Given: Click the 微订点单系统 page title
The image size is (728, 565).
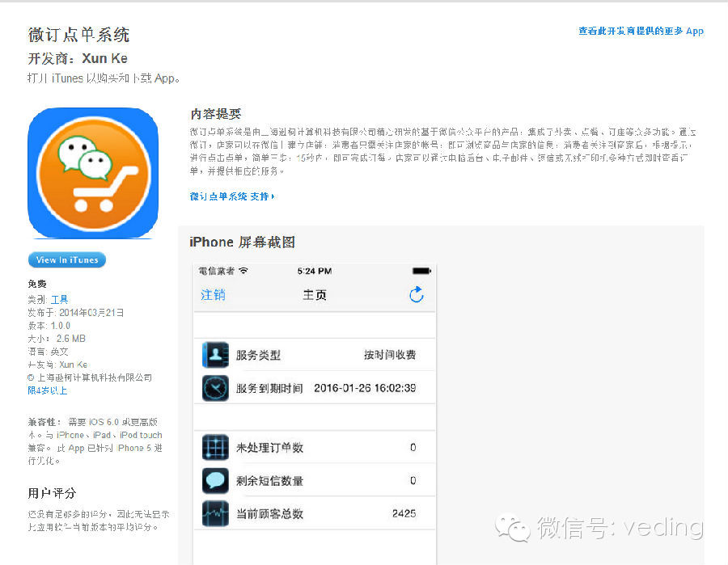Looking at the screenshot, I should click(78, 35).
